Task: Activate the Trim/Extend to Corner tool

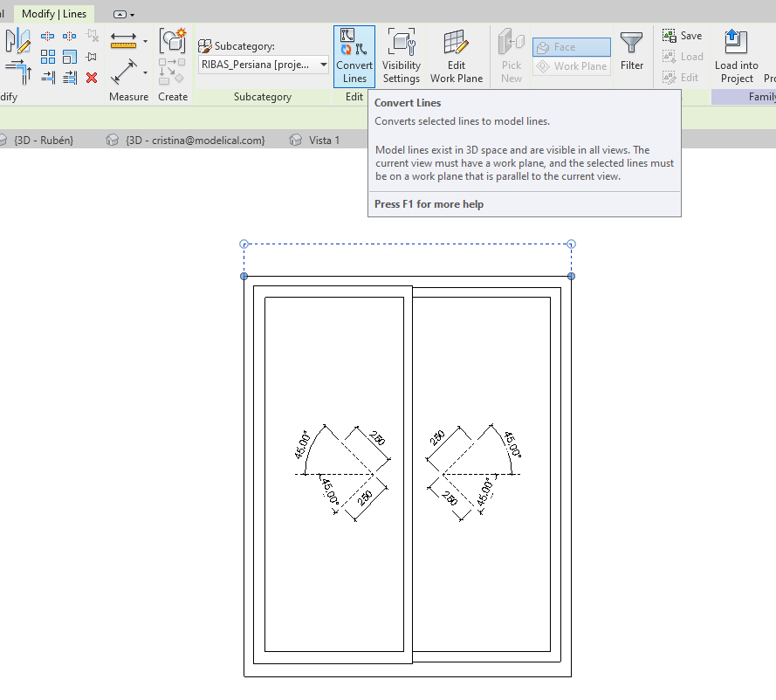Action: 19,72
